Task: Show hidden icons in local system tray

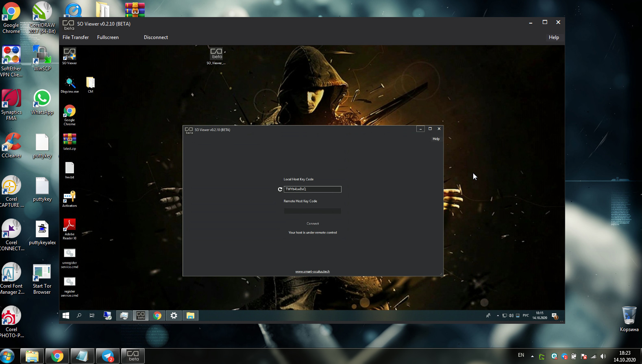Action: tap(532, 356)
